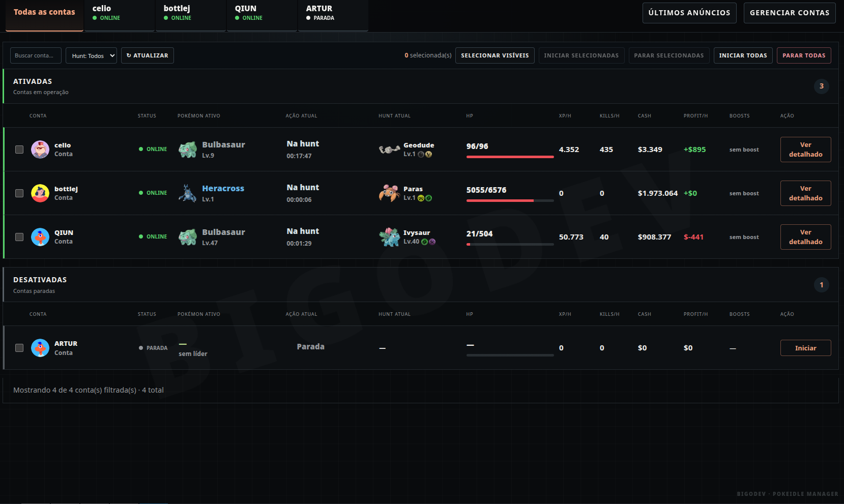Click INICIAR SELECIONADAS button

click(581, 55)
